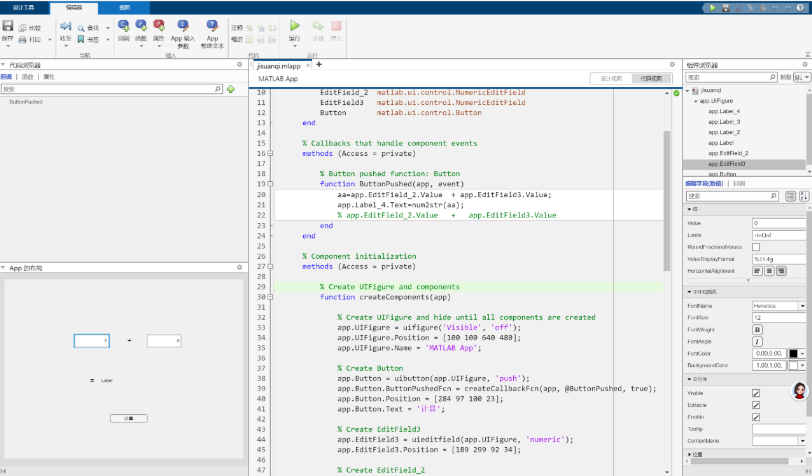Uncheck the Visible checkbox

coord(756,393)
